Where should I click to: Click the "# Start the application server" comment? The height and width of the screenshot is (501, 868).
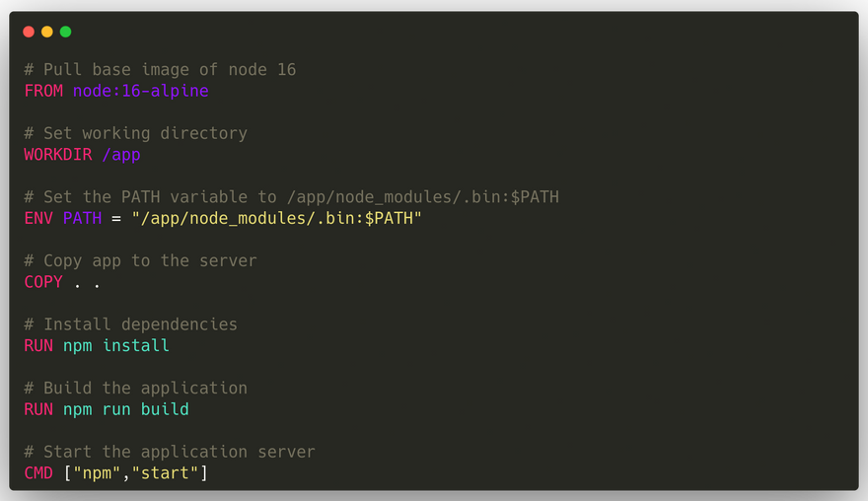coord(170,452)
